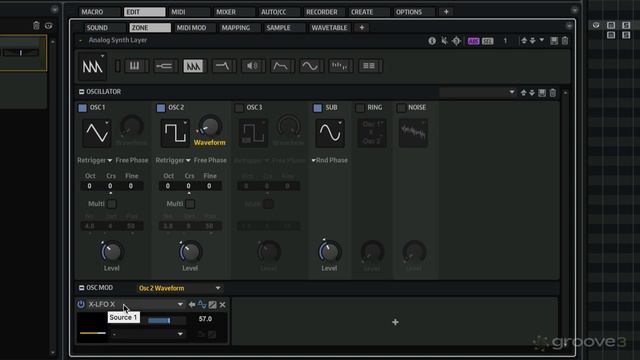Delete oscillator section preset via trash icon

click(x=553, y=93)
